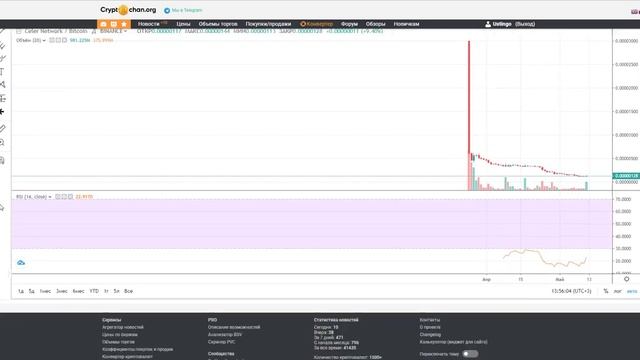Open the Telegram channel link in header

point(183,10)
